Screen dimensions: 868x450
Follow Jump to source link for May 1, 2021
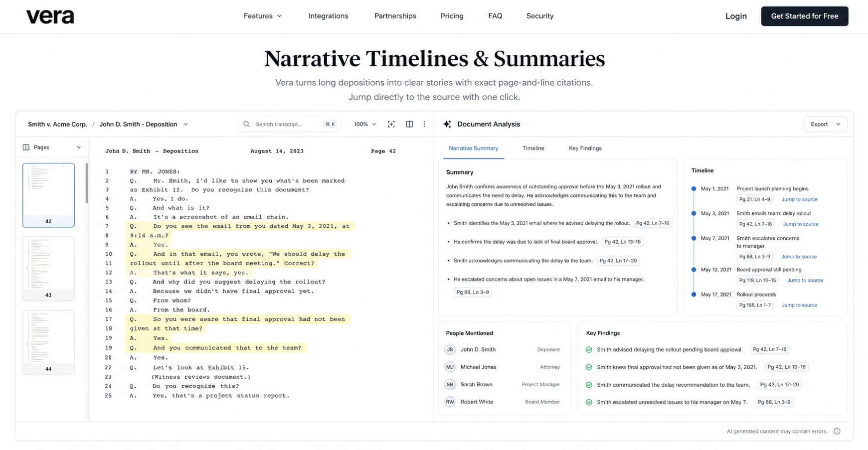pyautogui.click(x=799, y=199)
